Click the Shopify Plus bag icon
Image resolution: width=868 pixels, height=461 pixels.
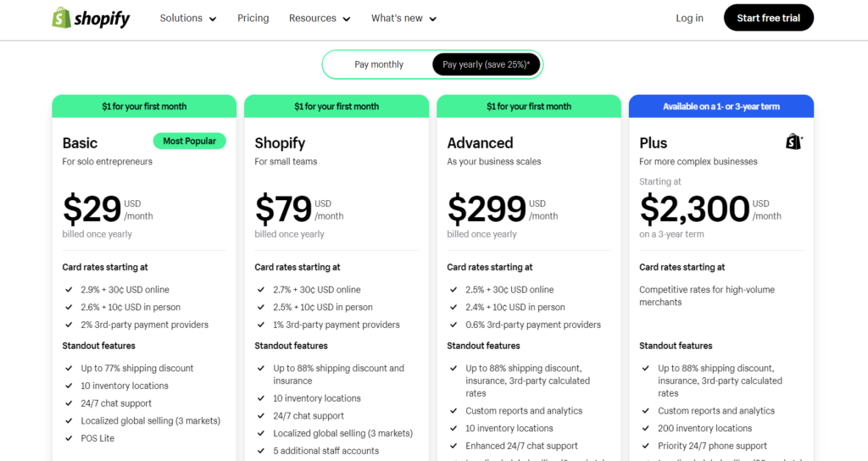pos(793,142)
